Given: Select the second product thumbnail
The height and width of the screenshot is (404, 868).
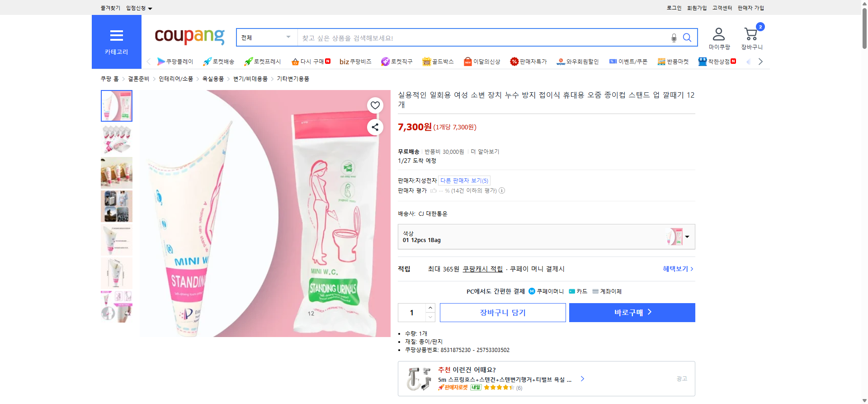Looking at the screenshot, I should click(x=116, y=139).
